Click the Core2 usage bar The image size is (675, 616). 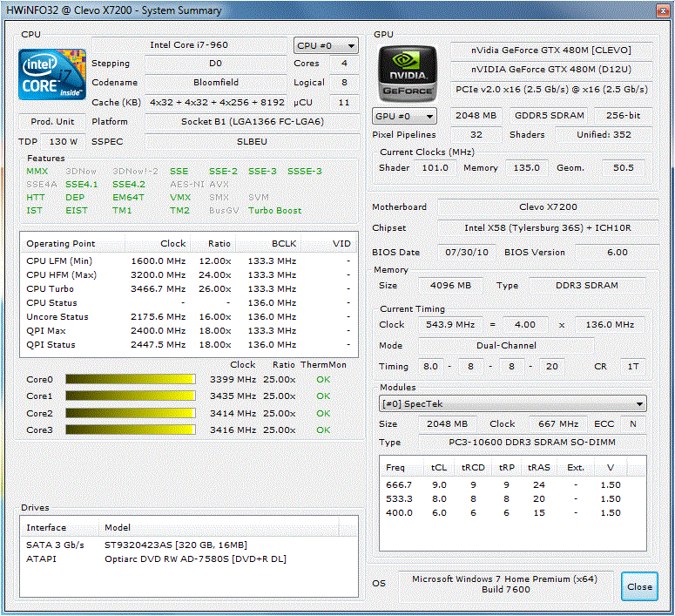(131, 413)
